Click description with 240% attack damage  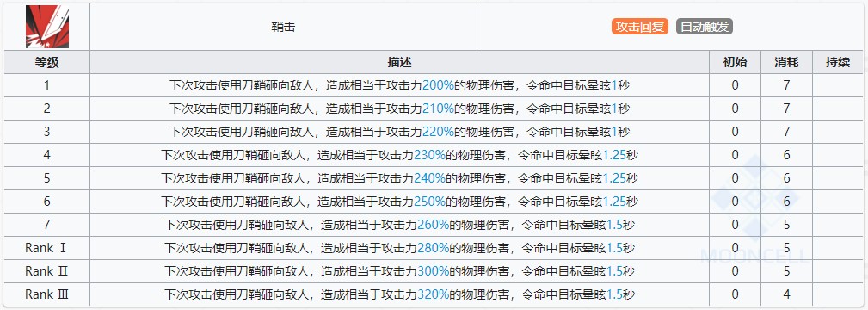(400, 178)
